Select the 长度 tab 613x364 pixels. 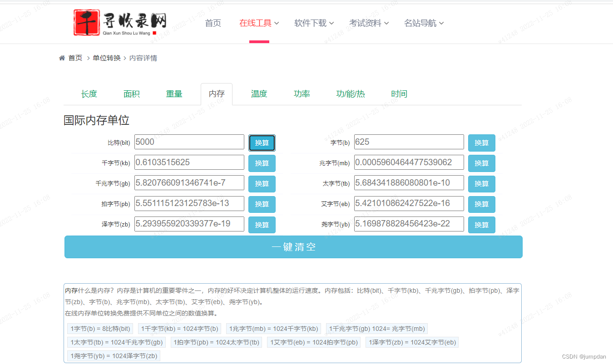coord(89,94)
